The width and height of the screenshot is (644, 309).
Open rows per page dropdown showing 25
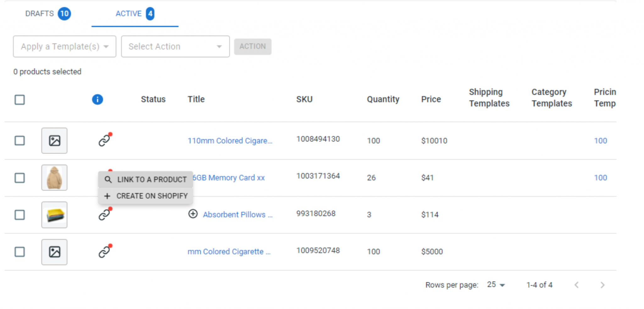click(x=496, y=285)
